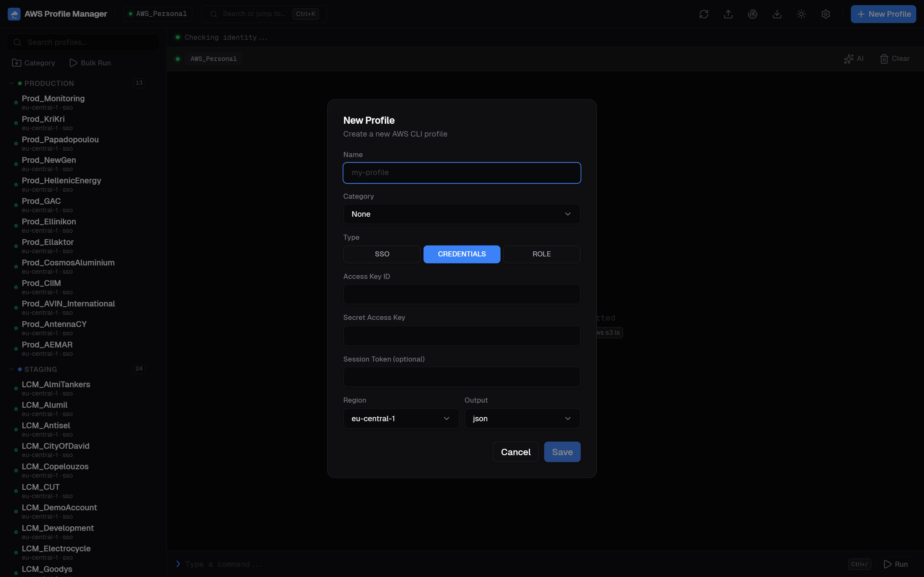Click the import/download icon
Viewport: 924px width, 577px height.
pos(777,14)
